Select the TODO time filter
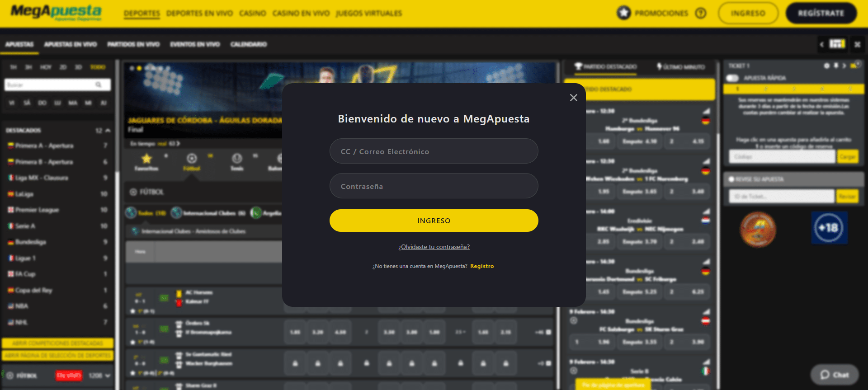Screen dimensions: 868x390 pyautogui.click(x=98, y=67)
